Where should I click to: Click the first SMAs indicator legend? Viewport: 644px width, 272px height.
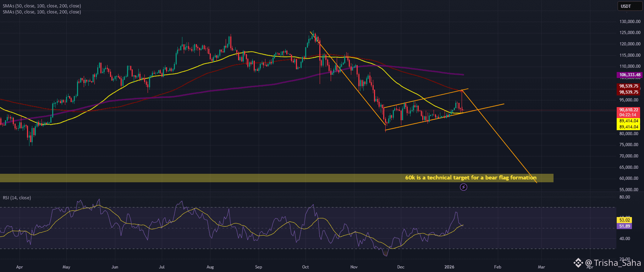coord(42,6)
